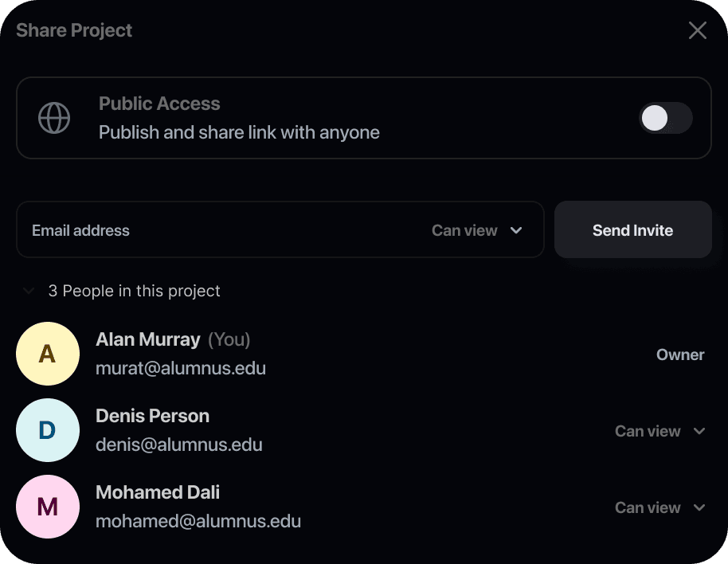Click the globe icon for Public Access
Image resolution: width=728 pixels, height=564 pixels.
point(54,118)
